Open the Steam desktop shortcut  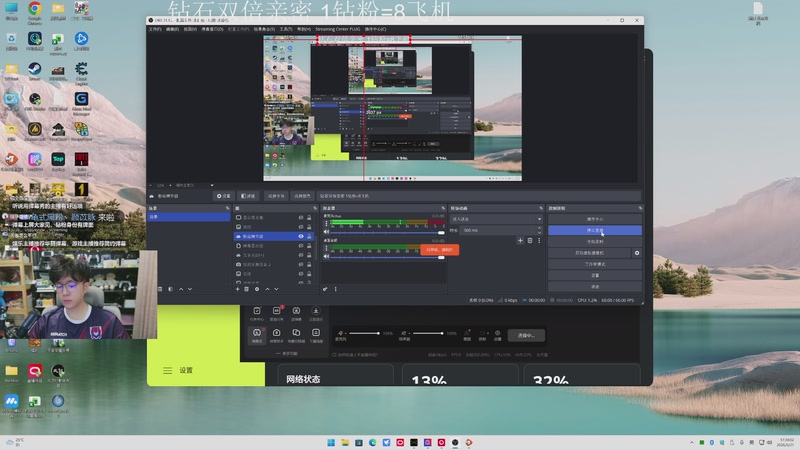[35, 71]
